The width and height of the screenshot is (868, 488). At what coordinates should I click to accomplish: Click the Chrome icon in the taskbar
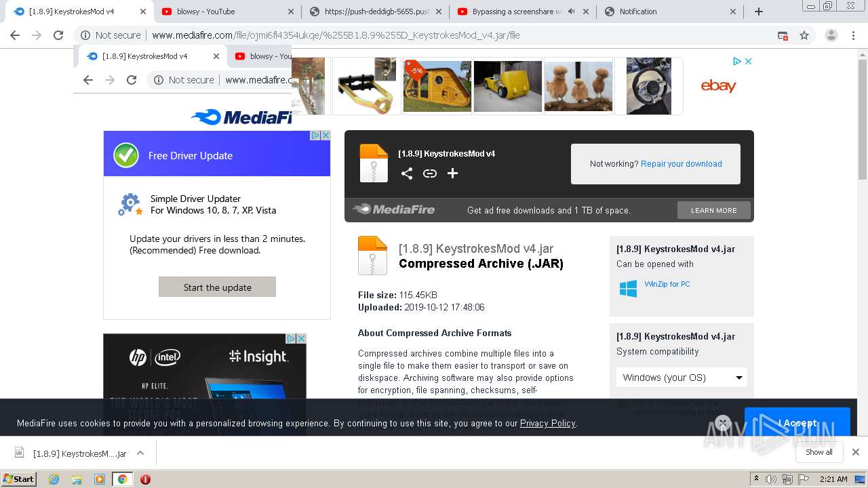(122, 479)
